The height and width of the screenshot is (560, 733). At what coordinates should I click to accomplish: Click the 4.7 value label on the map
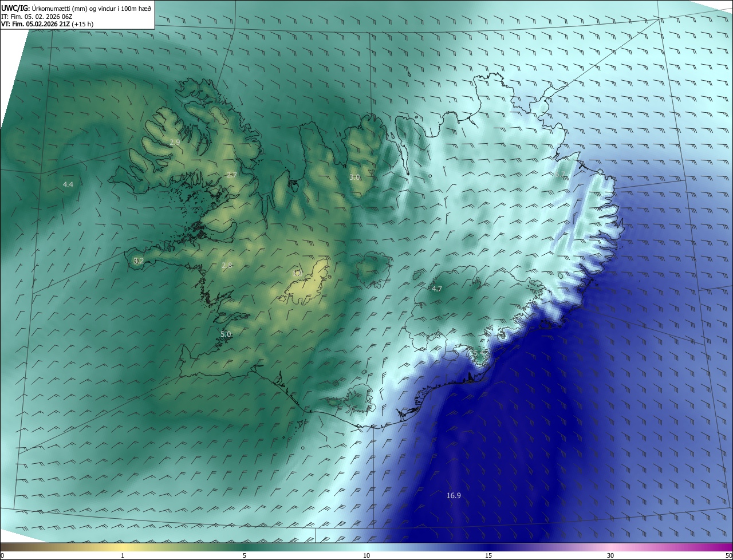[437, 289]
